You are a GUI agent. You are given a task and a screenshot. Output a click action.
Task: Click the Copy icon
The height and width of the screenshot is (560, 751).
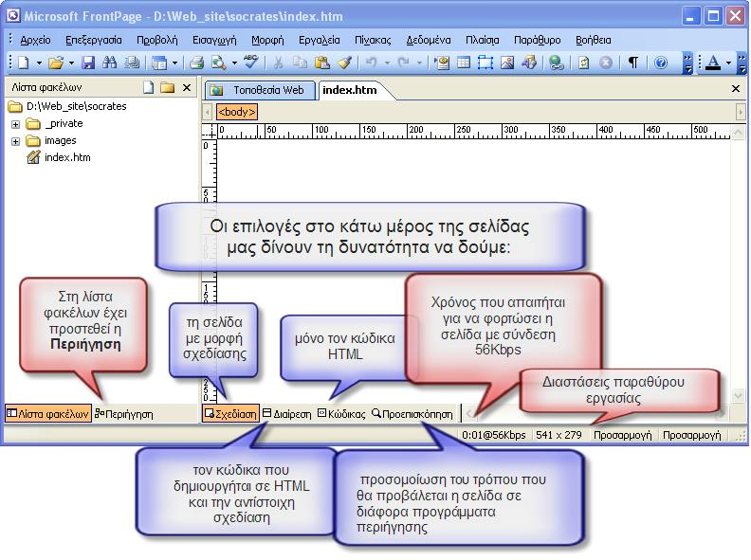[300, 63]
